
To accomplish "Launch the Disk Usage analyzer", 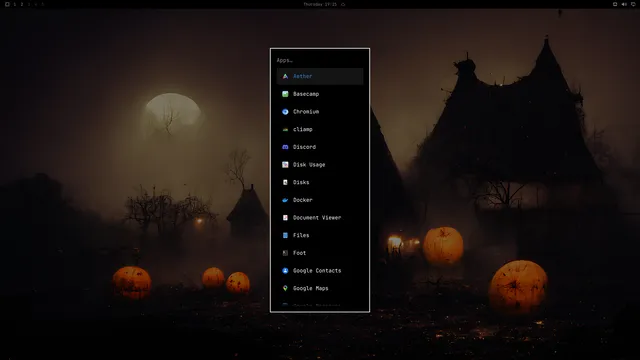I will [x=320, y=164].
